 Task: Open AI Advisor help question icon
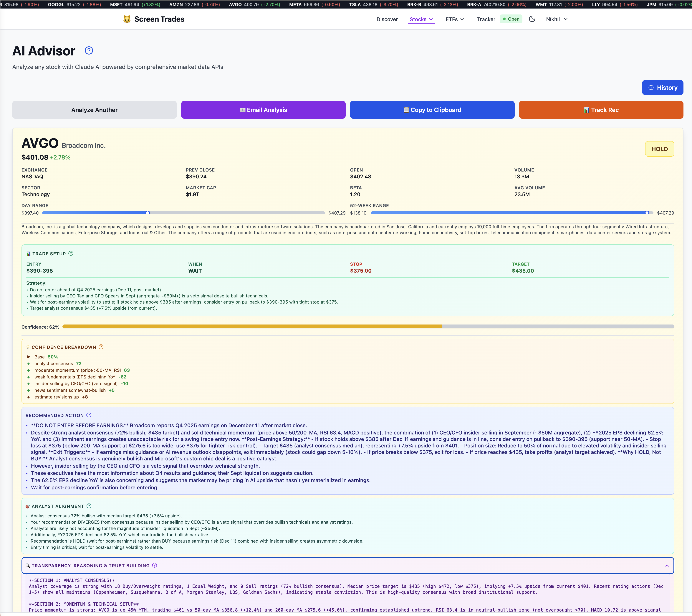pos(89,50)
